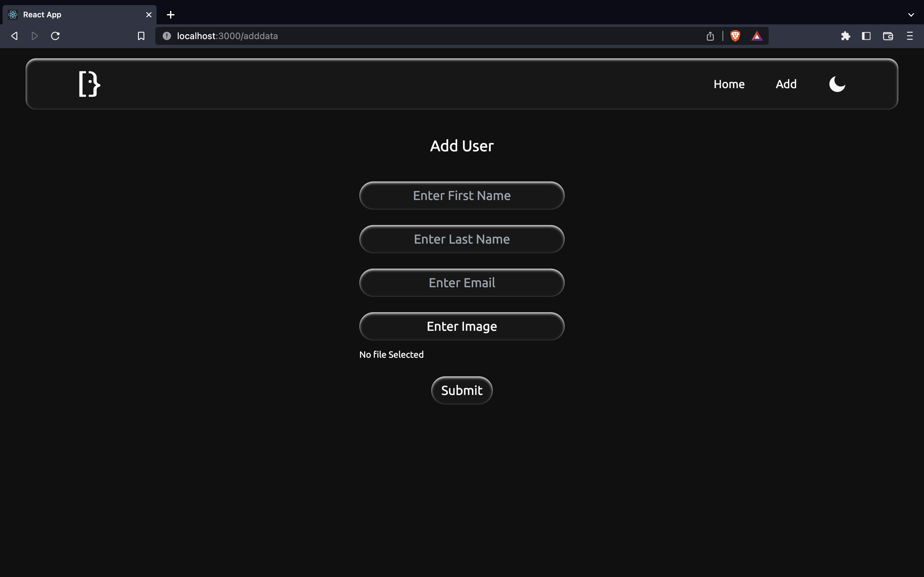Click Enter Image to choose a file
This screenshot has width=924, height=577.
point(461,326)
